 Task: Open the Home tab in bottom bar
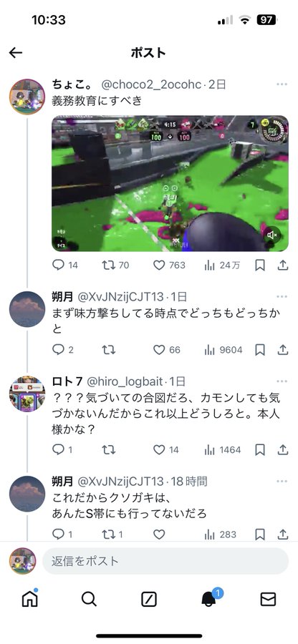tap(29, 599)
